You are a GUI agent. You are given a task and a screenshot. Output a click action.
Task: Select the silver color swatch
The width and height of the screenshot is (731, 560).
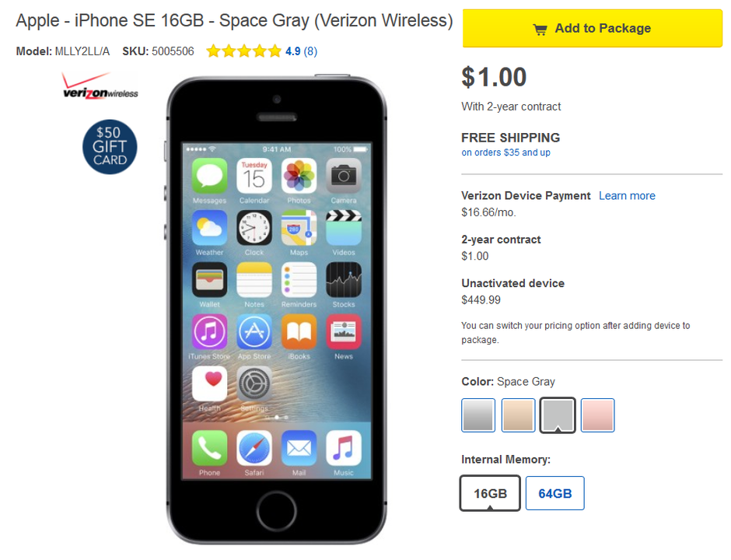pos(478,415)
